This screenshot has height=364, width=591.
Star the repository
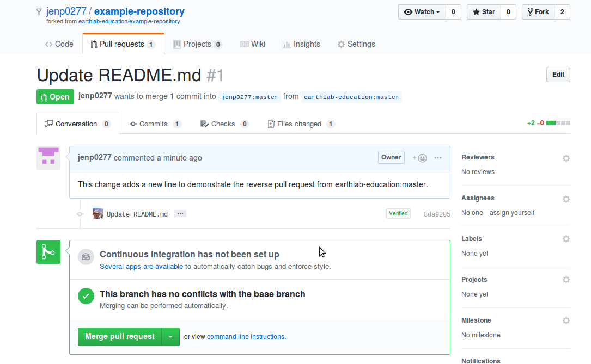click(x=484, y=12)
